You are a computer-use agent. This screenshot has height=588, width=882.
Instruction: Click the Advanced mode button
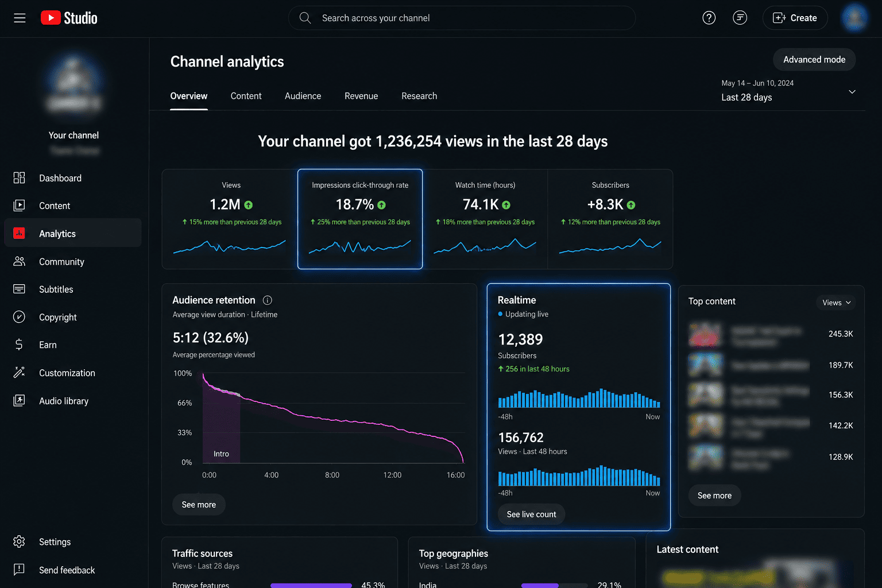(814, 60)
